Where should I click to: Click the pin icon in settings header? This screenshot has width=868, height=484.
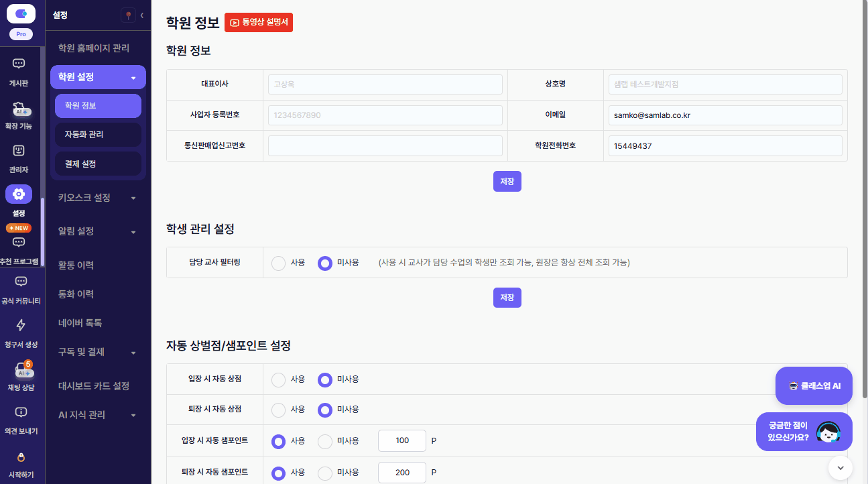128,15
